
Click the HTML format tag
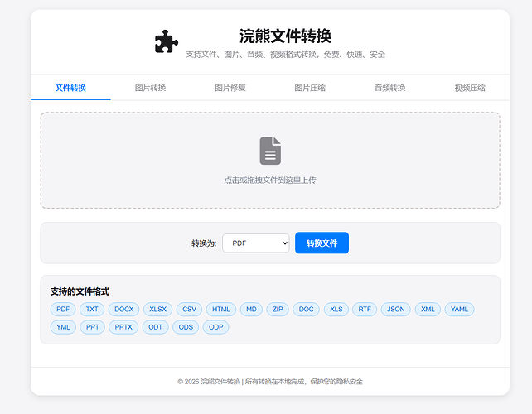220,310
